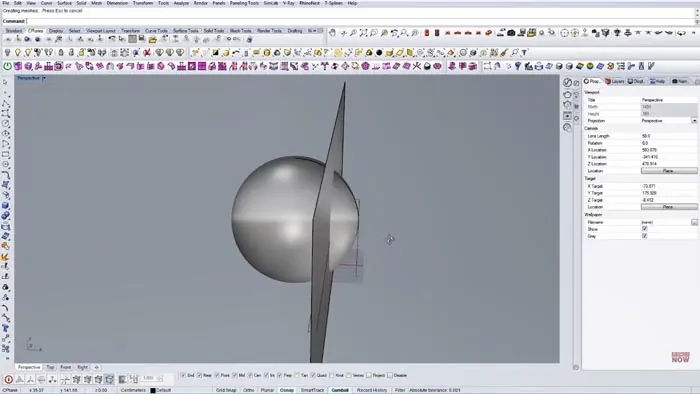The image size is (700, 394).
Task: Open the Analyze menu
Action: tap(181, 3)
